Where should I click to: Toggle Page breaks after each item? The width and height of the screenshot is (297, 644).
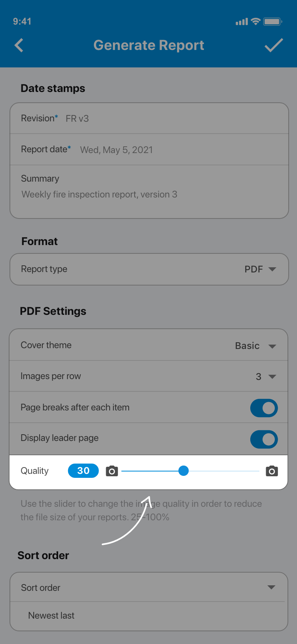[264, 408]
